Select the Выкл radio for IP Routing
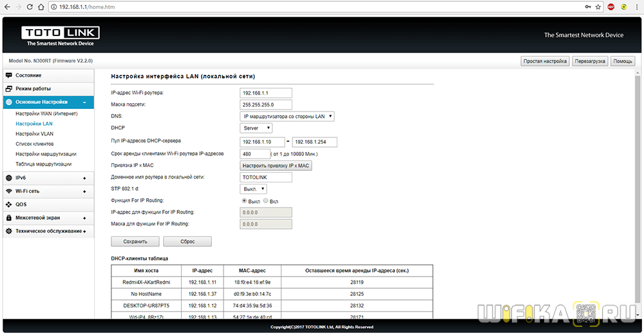644x334 pixels. pos(244,201)
